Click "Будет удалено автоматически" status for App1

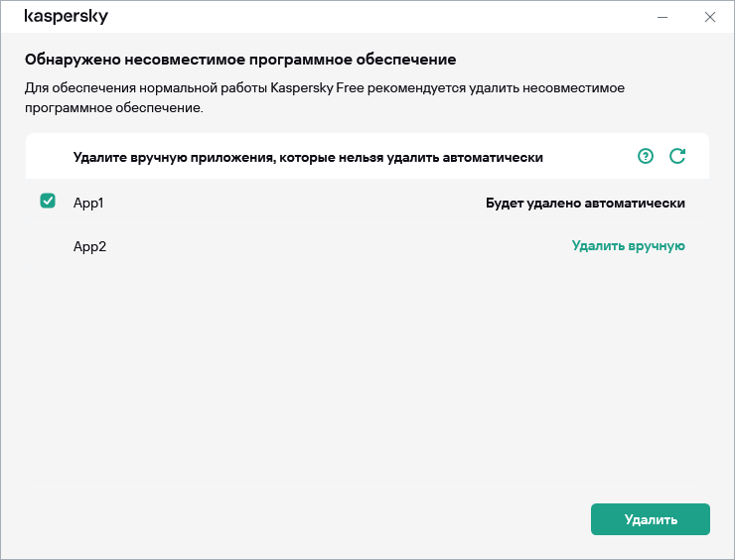tap(585, 203)
